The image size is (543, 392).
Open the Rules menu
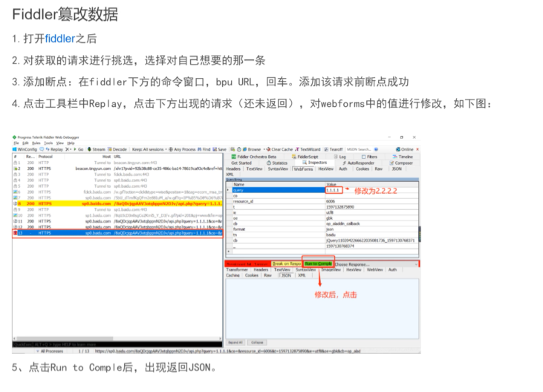(36, 143)
